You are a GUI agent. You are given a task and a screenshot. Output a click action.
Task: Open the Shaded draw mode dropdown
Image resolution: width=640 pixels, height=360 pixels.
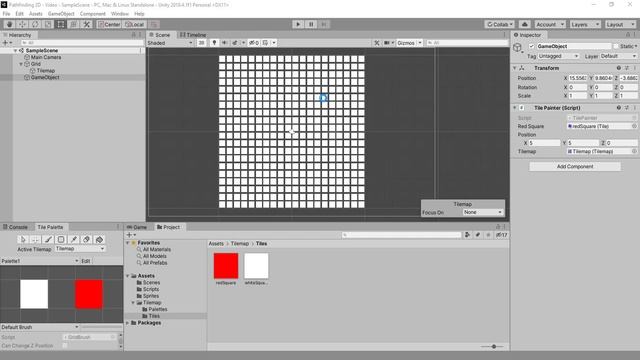(x=170, y=43)
